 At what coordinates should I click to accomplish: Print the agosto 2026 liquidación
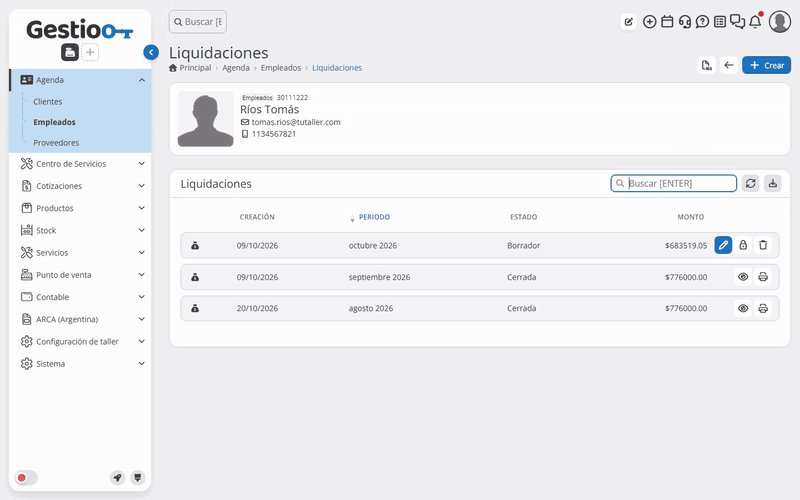(763, 309)
